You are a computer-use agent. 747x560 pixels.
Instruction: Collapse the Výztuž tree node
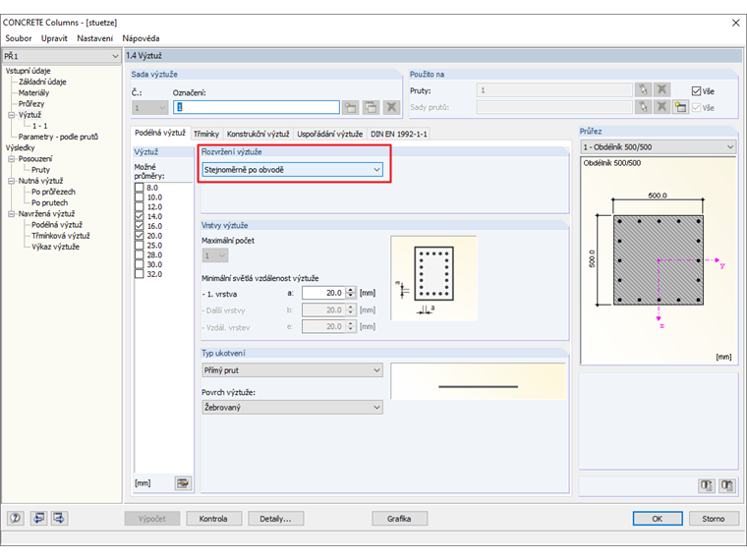12,115
